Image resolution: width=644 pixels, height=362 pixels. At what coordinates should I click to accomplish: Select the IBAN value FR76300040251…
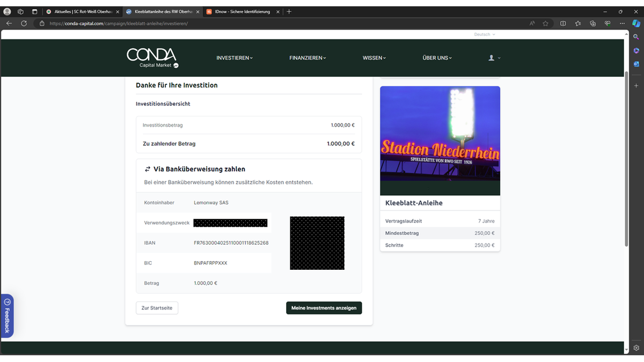[231, 243]
